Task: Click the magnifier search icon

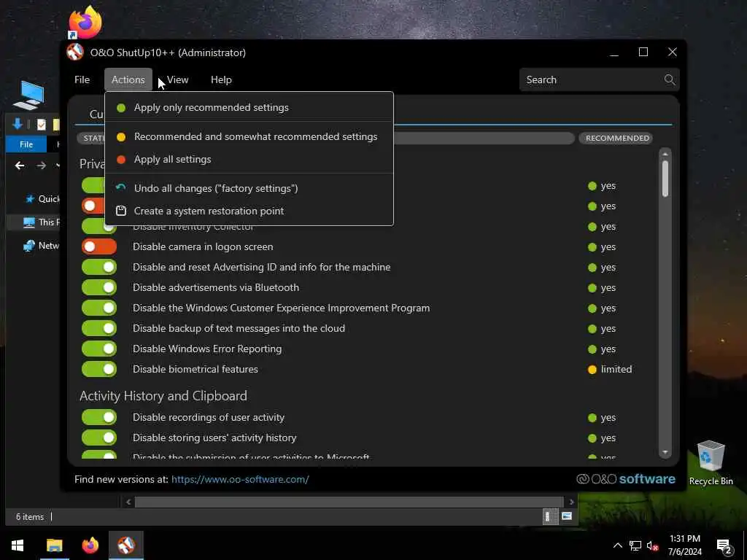Action: pos(670,79)
